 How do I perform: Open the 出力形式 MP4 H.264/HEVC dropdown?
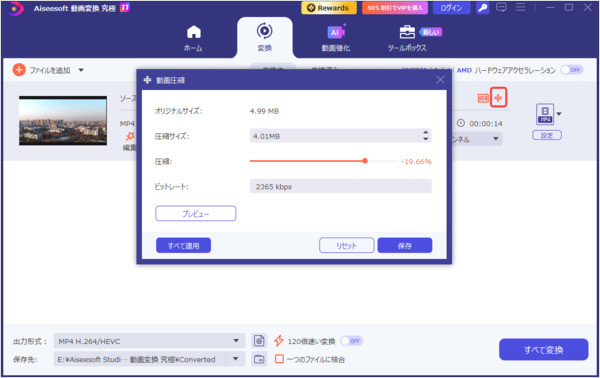pyautogui.click(x=149, y=341)
